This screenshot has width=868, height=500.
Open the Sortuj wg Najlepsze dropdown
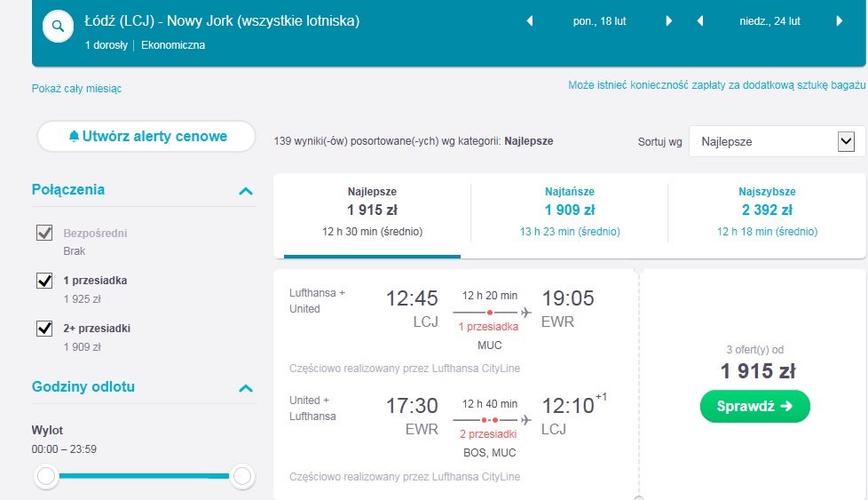[x=777, y=142]
